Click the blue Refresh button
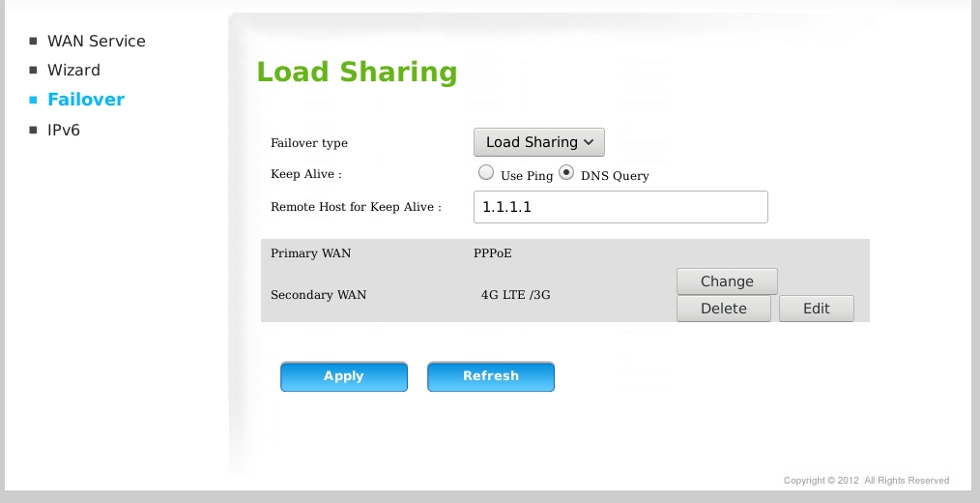Image resolution: width=980 pixels, height=503 pixels. point(491,376)
